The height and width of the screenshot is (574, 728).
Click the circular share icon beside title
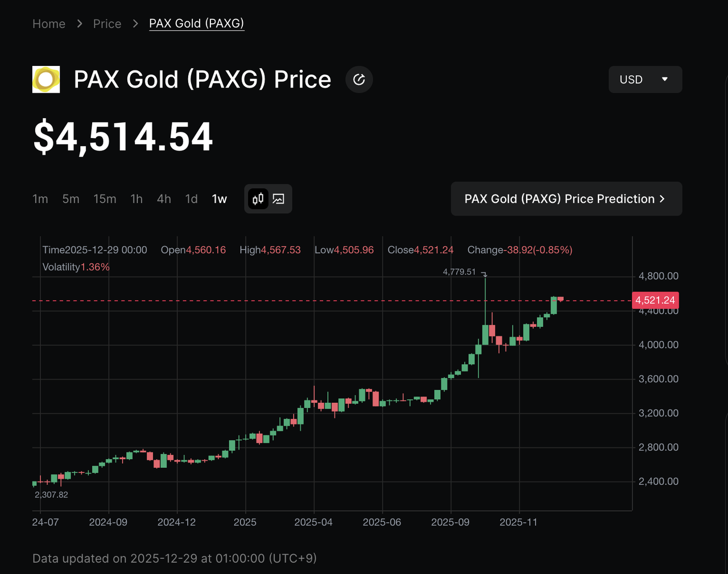point(359,80)
